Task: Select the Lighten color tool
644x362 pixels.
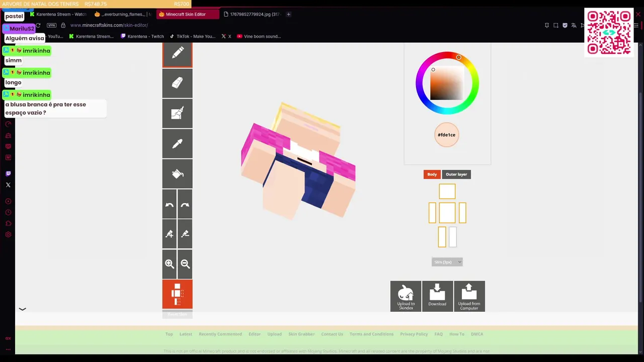Action: tap(170, 234)
